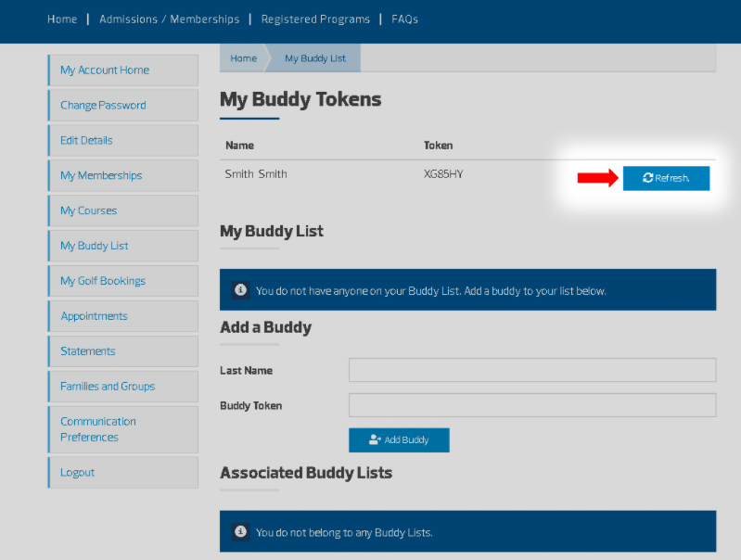The height and width of the screenshot is (560, 741).
Task: Click the Refresh token button
Action: [666, 178]
